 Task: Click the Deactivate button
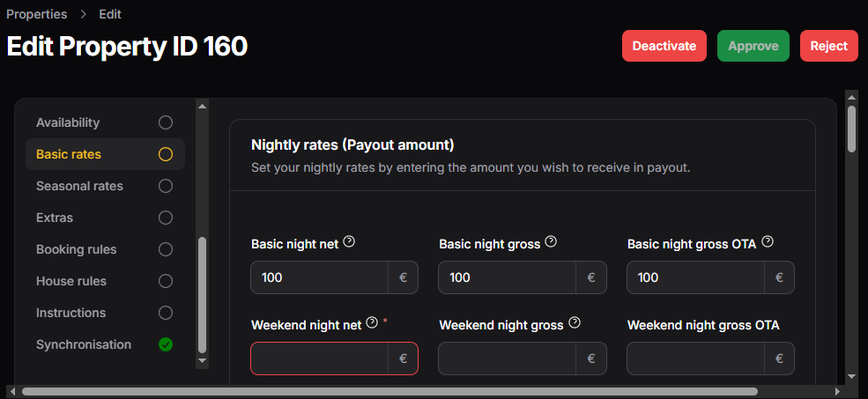[x=664, y=46]
